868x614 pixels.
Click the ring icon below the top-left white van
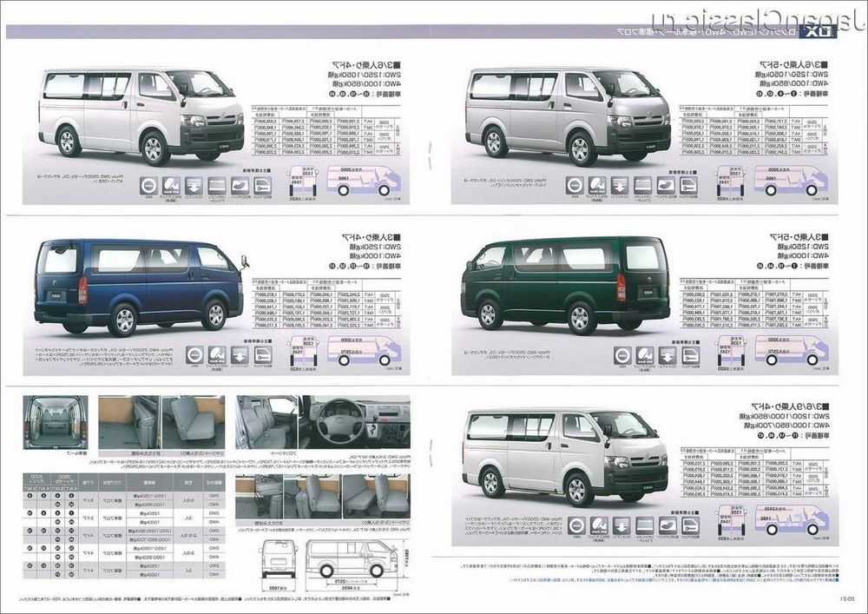tap(149, 186)
